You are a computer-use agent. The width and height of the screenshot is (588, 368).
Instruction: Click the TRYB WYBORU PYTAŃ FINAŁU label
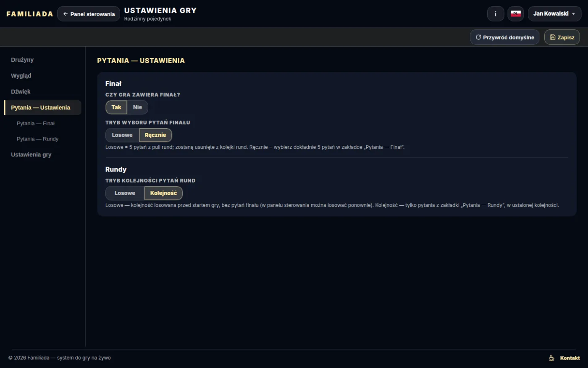(x=148, y=123)
